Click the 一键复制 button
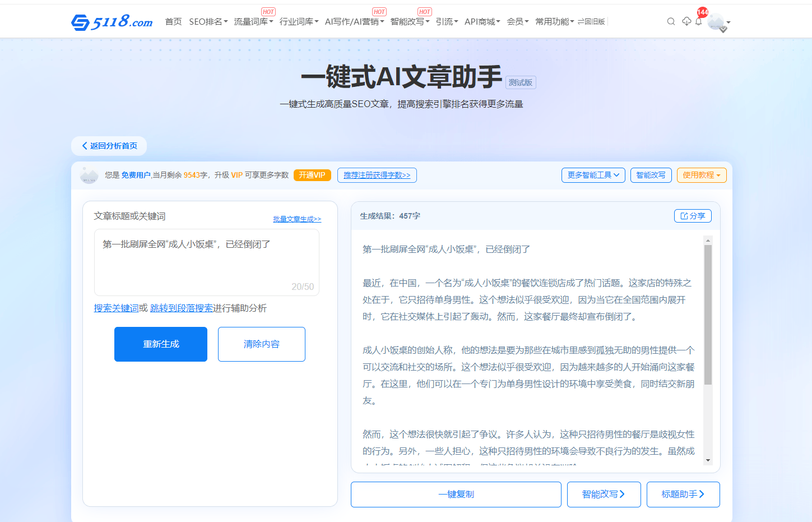812x522 pixels. [456, 495]
